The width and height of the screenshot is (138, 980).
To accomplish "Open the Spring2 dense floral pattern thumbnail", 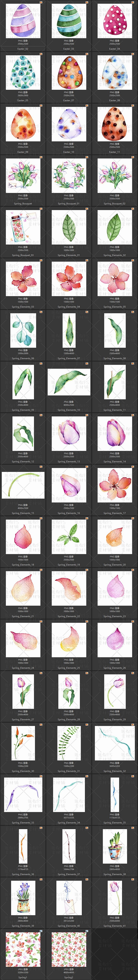I will pyautogui.click(x=69, y=950).
